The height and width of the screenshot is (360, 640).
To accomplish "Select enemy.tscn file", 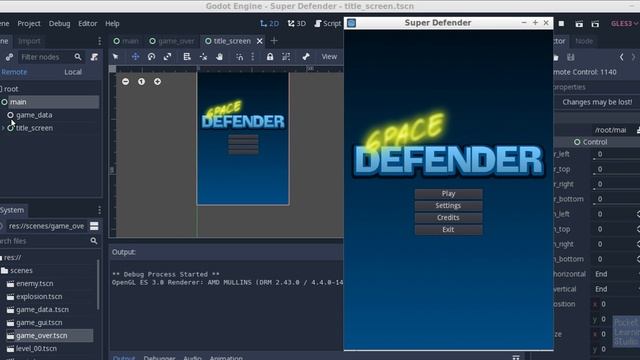I will coord(35,284).
